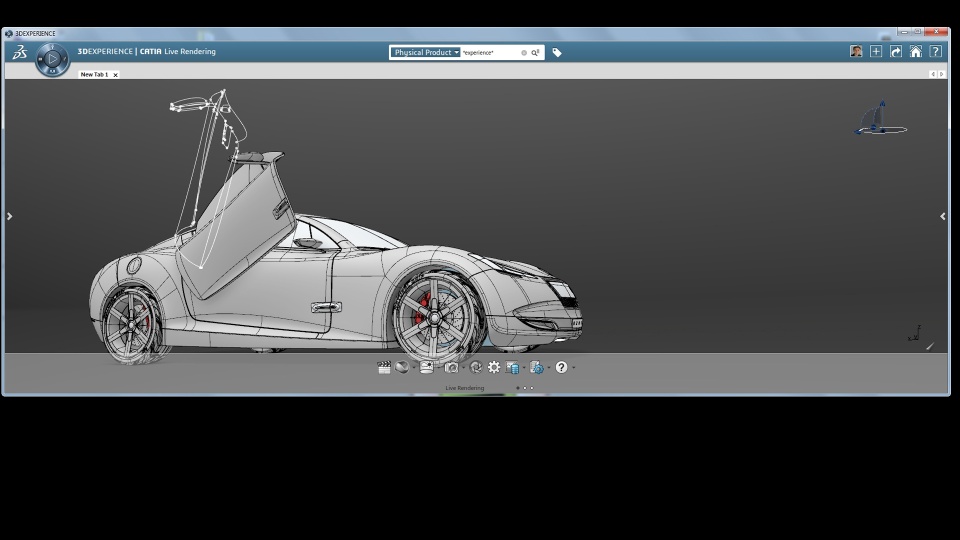Click the 3DEXPERIENCE title bar icon
Viewport: 960px width, 540px height.
point(9,34)
